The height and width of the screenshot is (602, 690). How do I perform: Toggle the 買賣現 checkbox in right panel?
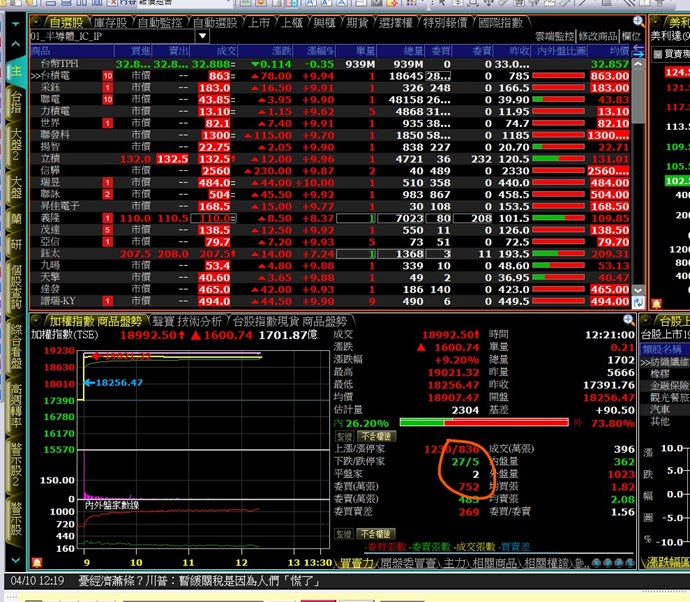656,51
